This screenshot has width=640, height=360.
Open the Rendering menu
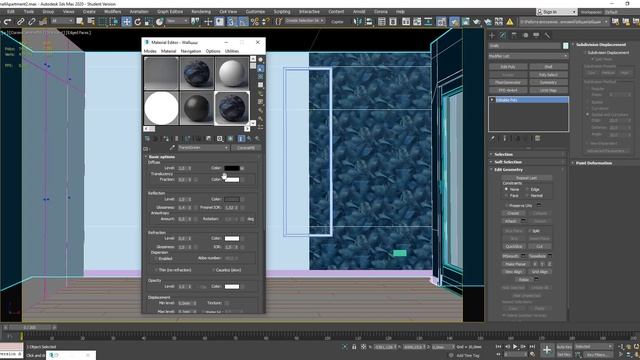tap(201, 11)
